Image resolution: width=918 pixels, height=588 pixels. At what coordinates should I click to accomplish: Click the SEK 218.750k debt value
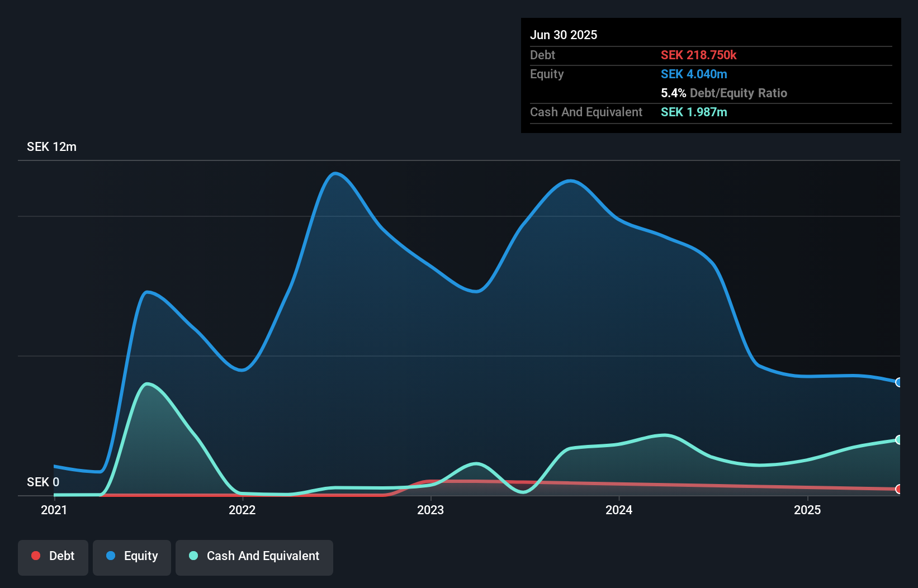pos(699,55)
